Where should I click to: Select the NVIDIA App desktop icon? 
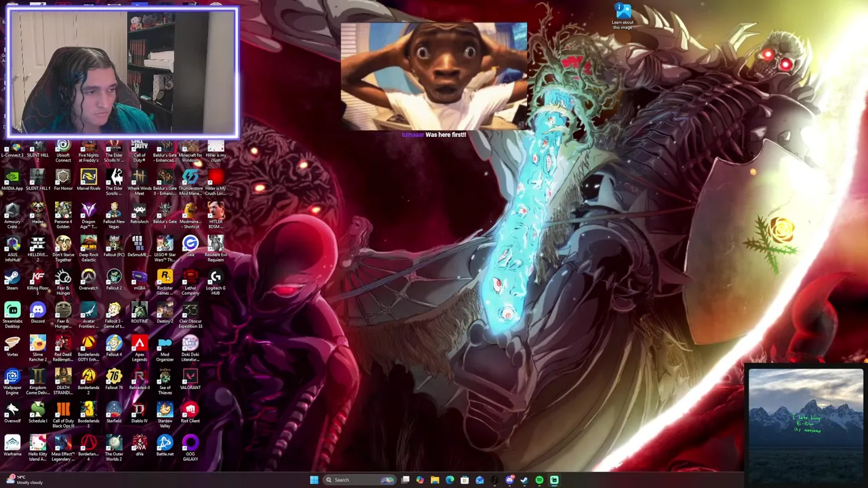click(12, 181)
